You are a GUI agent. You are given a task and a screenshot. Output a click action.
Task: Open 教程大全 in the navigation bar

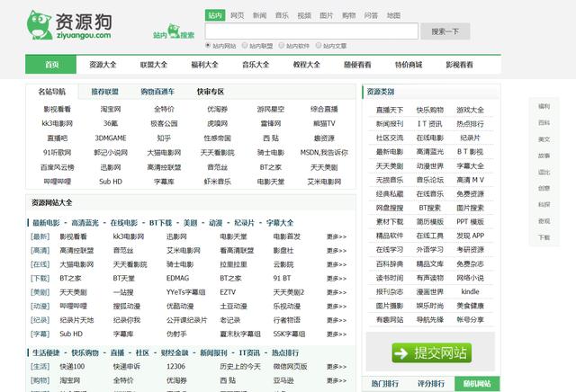pos(306,65)
